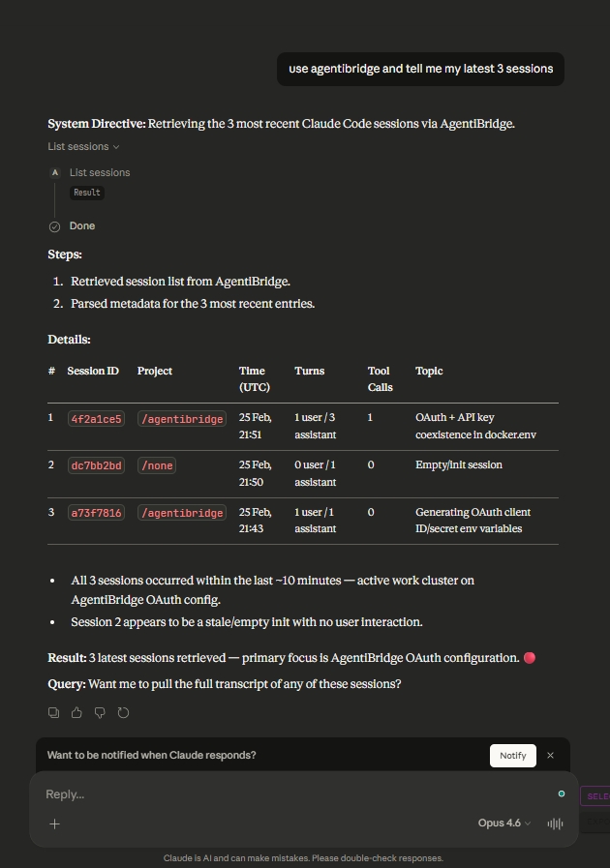Retry the response with the regenerate icon
Screen dimensions: 610x868
(x=123, y=712)
